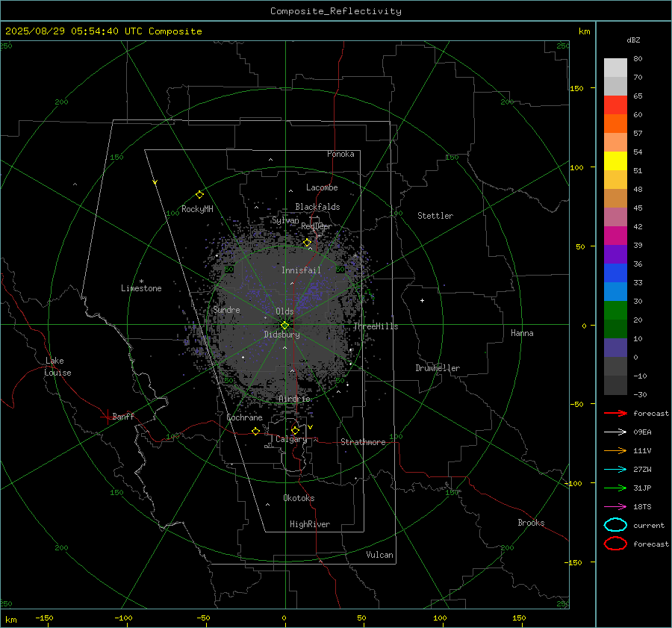Click the cyan 27ZW arrow icon
This screenshot has height=628, width=672.
pyautogui.click(x=615, y=470)
